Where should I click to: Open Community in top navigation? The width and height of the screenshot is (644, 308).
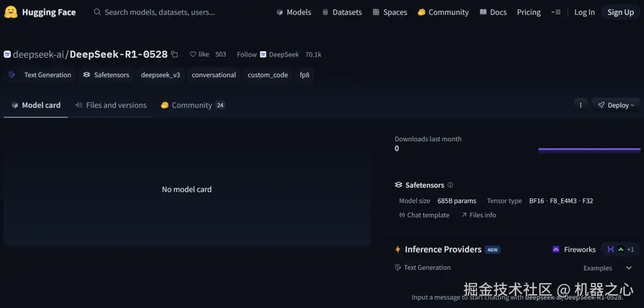tap(443, 13)
